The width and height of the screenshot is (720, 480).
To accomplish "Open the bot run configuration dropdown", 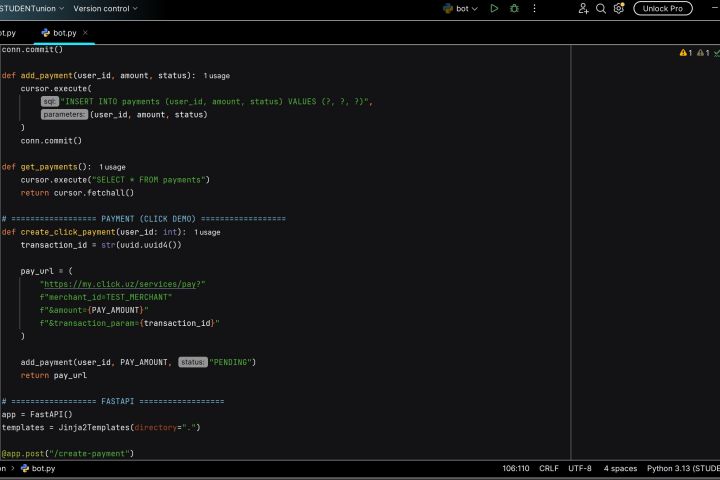I will click(x=461, y=8).
